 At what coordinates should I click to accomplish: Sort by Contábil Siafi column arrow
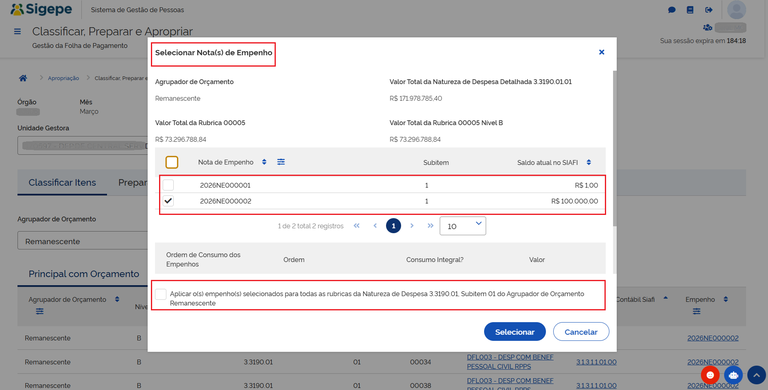[x=665, y=298]
